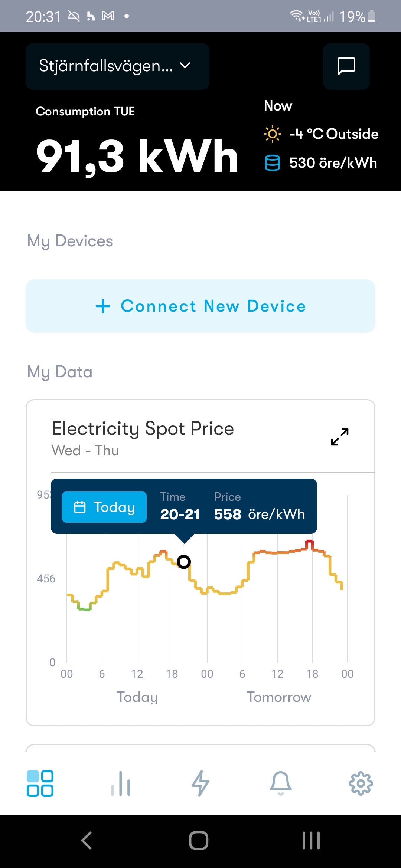
Task: Tap the green low-price section of the curve
Action: 85,609
